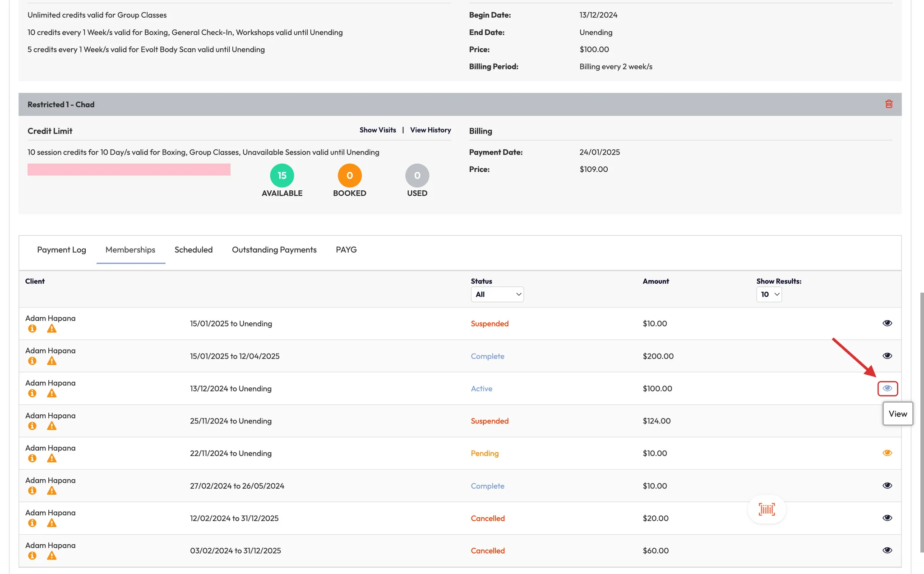The height and width of the screenshot is (574, 924).
Task: Open the Status filter dropdown
Action: click(497, 294)
